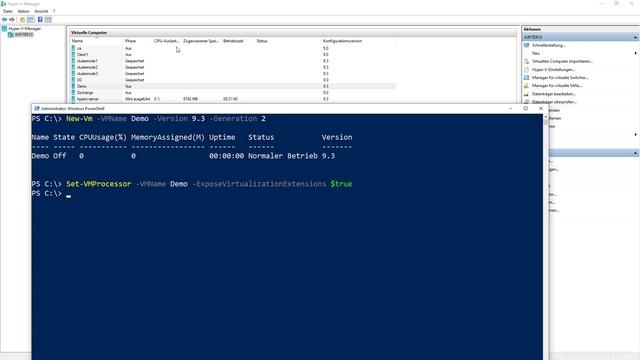The height and width of the screenshot is (360, 640).
Task: Sort by Betriebszeit column header
Action: click(x=233, y=41)
